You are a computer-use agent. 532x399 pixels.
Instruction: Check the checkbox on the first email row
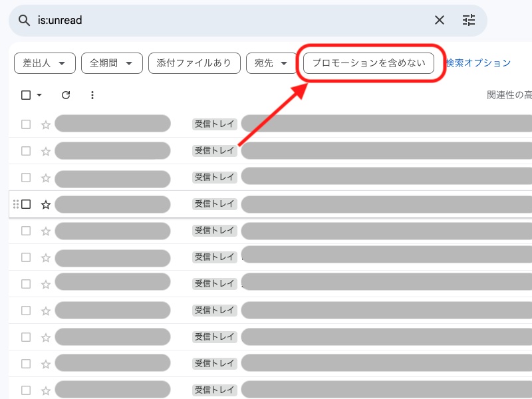coord(25,124)
